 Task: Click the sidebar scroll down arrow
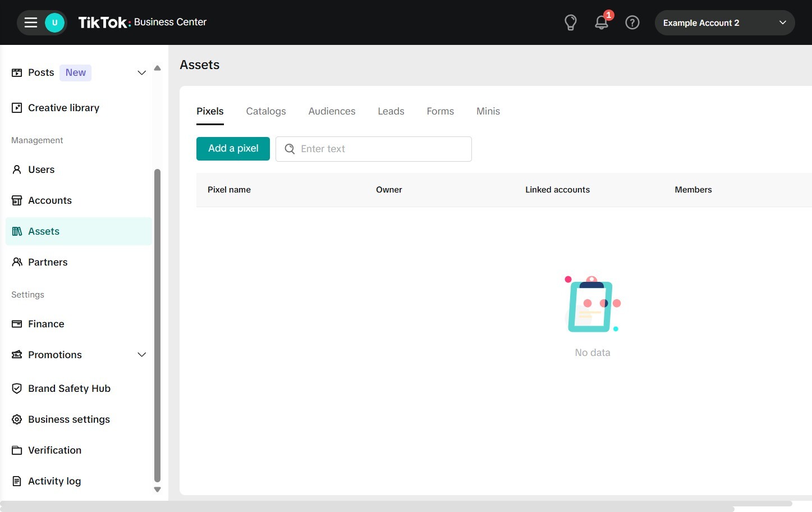(157, 490)
